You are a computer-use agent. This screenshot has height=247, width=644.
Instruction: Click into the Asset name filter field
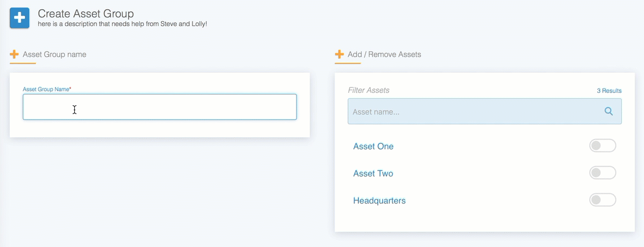pos(485,111)
